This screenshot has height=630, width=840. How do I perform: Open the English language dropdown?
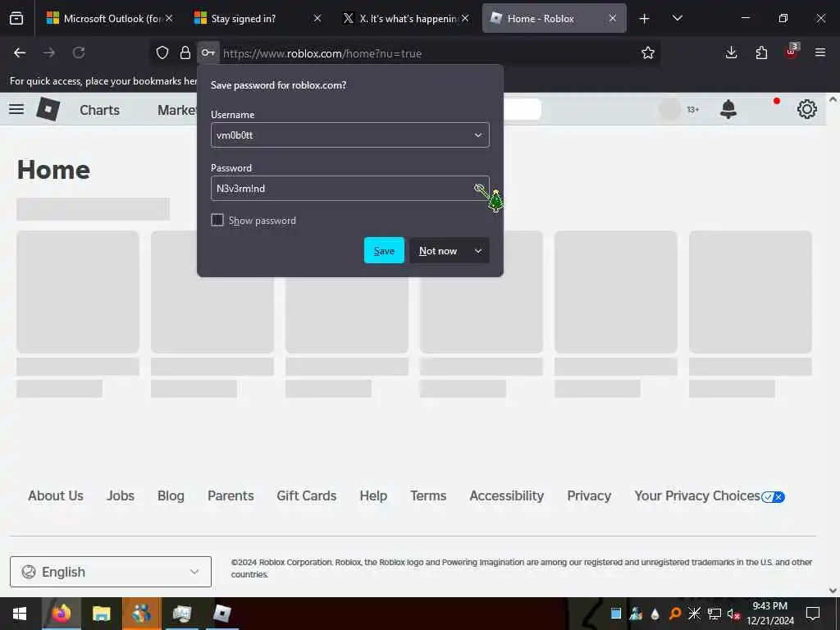click(111, 572)
